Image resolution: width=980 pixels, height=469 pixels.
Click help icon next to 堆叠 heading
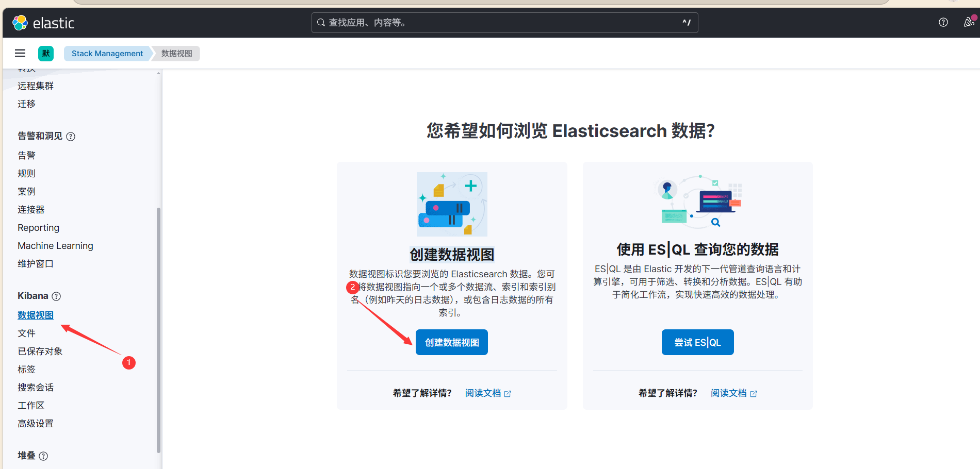pyautogui.click(x=43, y=456)
